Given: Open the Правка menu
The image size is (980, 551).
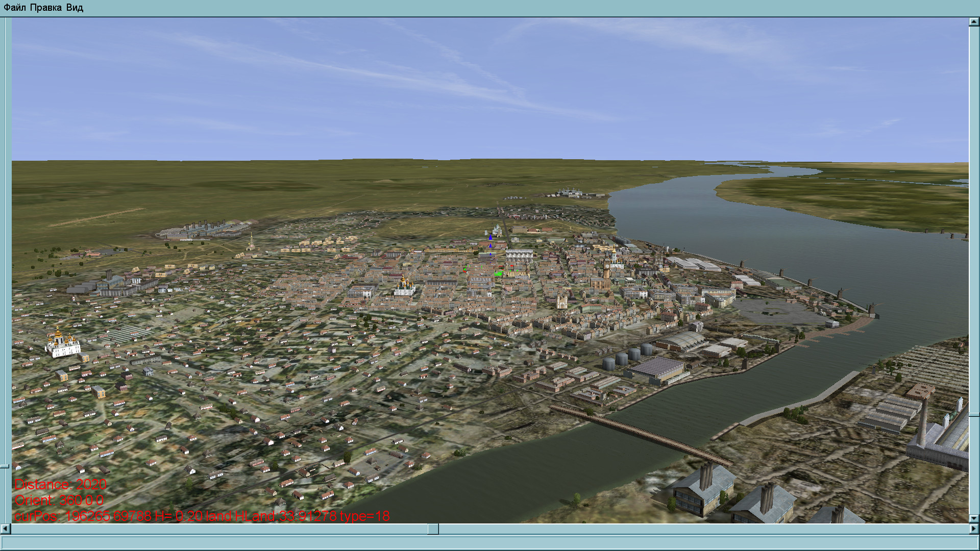Looking at the screenshot, I should point(45,8).
